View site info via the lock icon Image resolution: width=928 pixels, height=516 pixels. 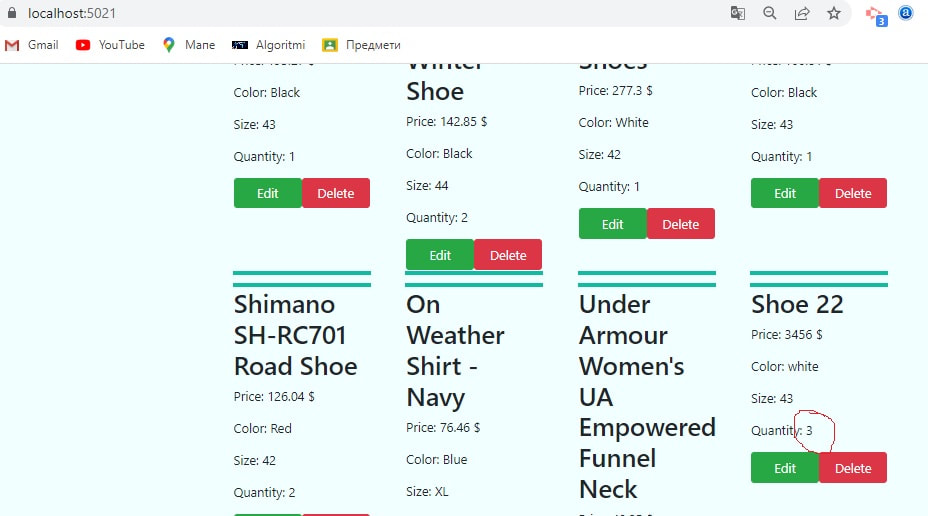[12, 12]
